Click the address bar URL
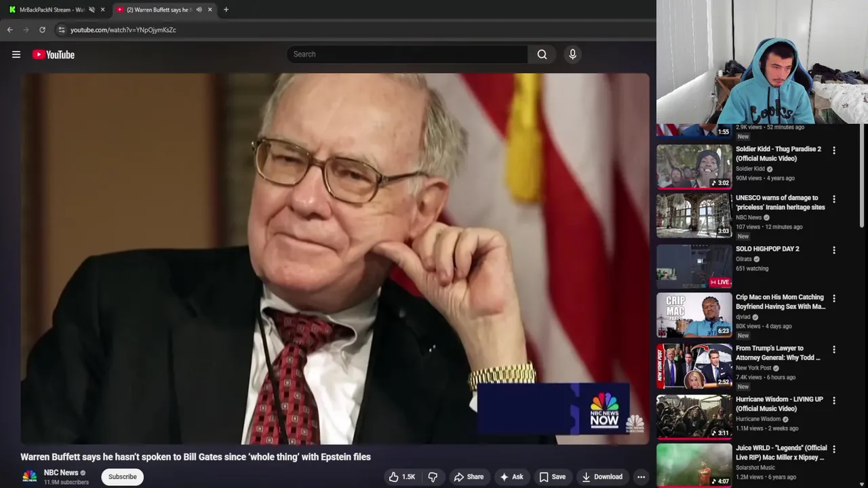 [123, 30]
